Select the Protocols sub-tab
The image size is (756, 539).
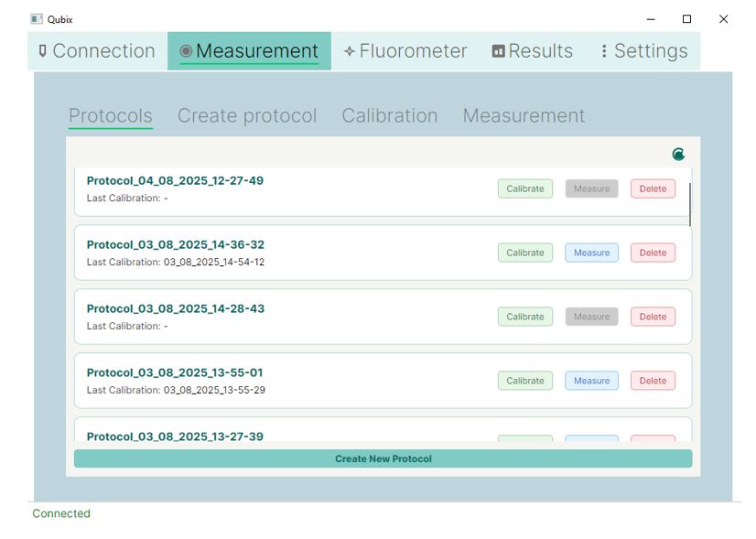(x=111, y=115)
